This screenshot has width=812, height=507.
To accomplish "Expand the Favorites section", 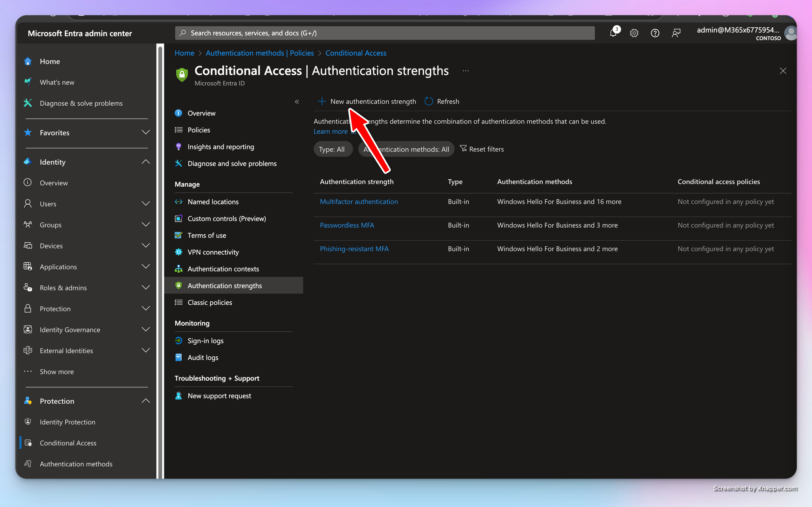I will 146,132.
